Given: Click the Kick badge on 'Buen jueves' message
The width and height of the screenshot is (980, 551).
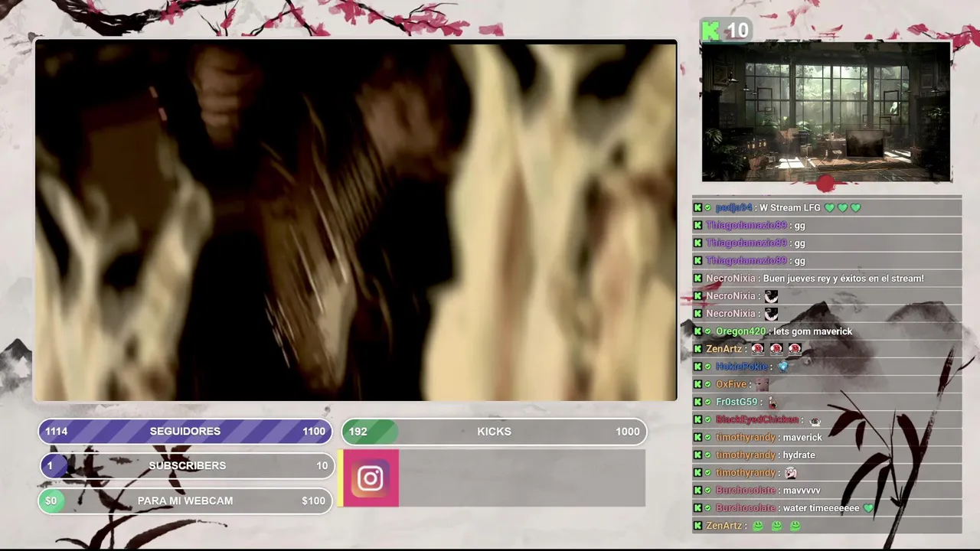Looking at the screenshot, I should point(697,279).
